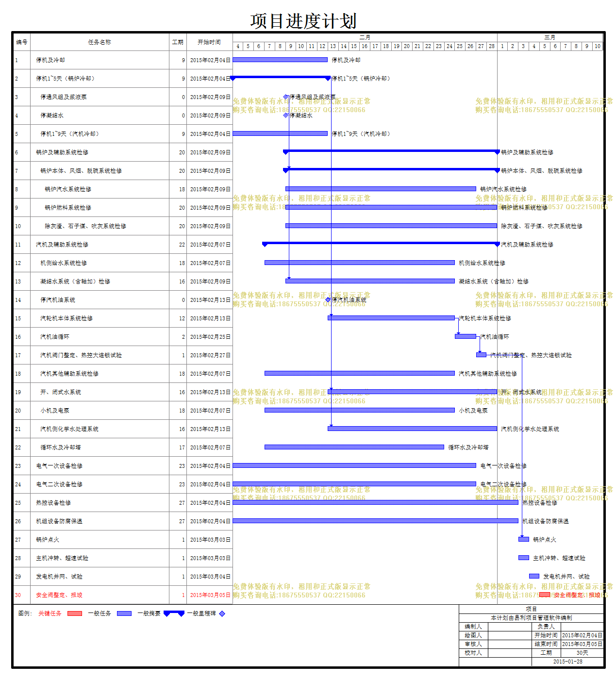Image resolution: width=616 pixels, height=679 pixels.
Task: Click the 一般里程碑 diamond in the legend
Action: pyautogui.click(x=222, y=614)
